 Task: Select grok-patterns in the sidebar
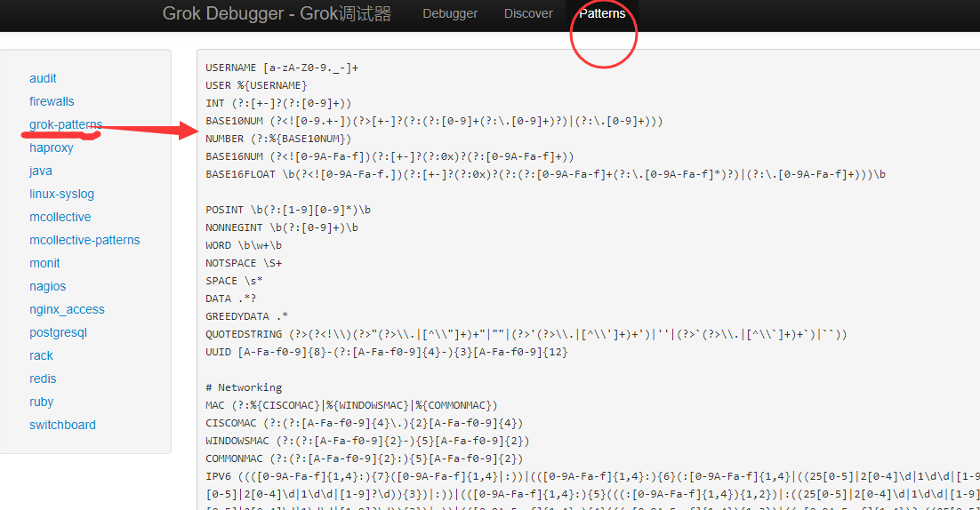(66, 125)
